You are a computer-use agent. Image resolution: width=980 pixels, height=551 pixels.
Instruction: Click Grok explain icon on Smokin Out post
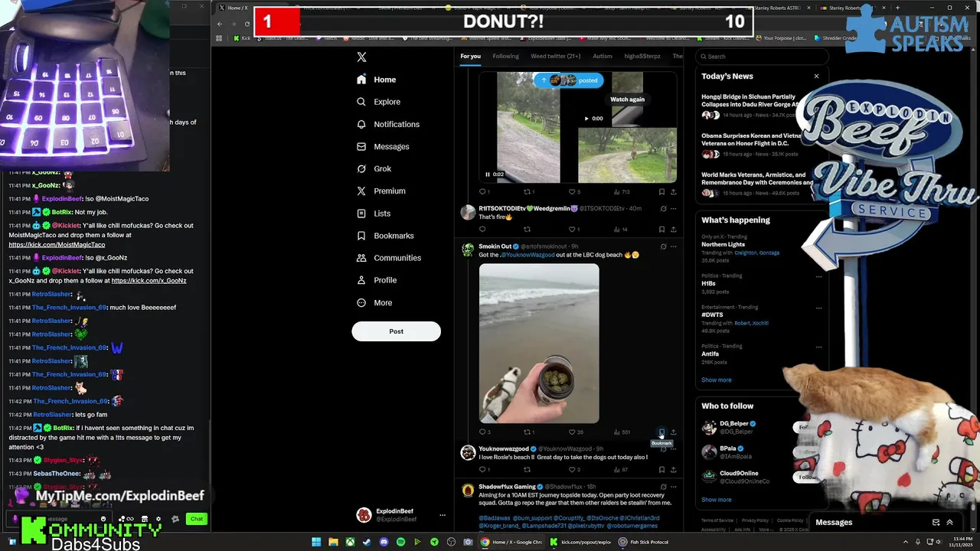coord(663,246)
